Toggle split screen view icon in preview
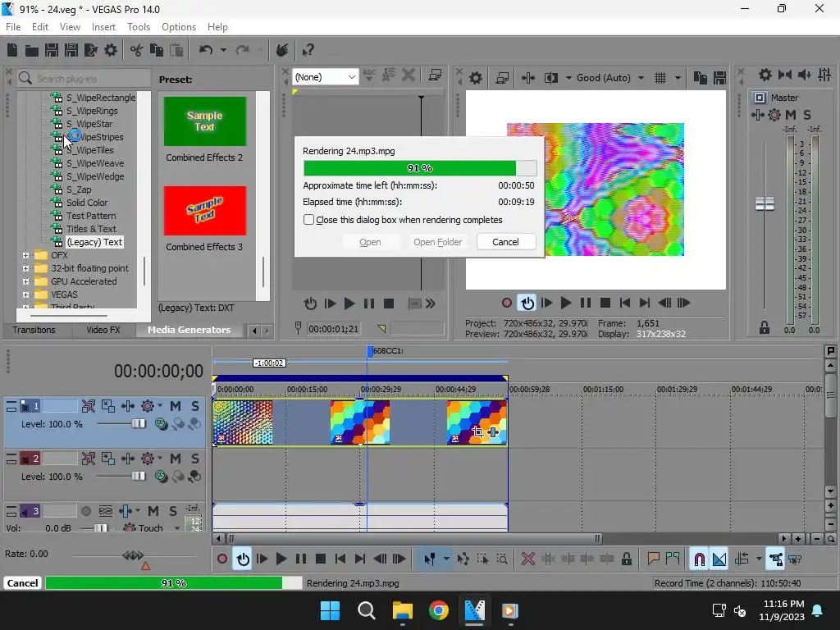 pos(551,78)
